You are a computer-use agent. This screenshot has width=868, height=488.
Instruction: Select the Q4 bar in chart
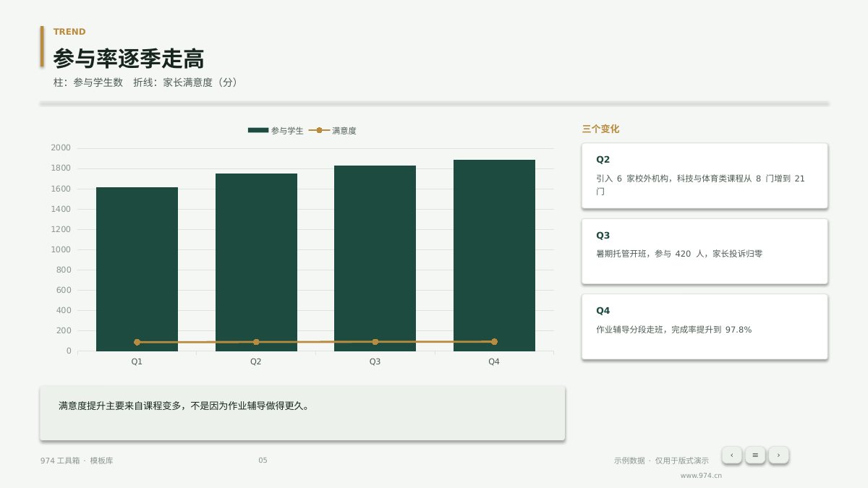pos(494,255)
